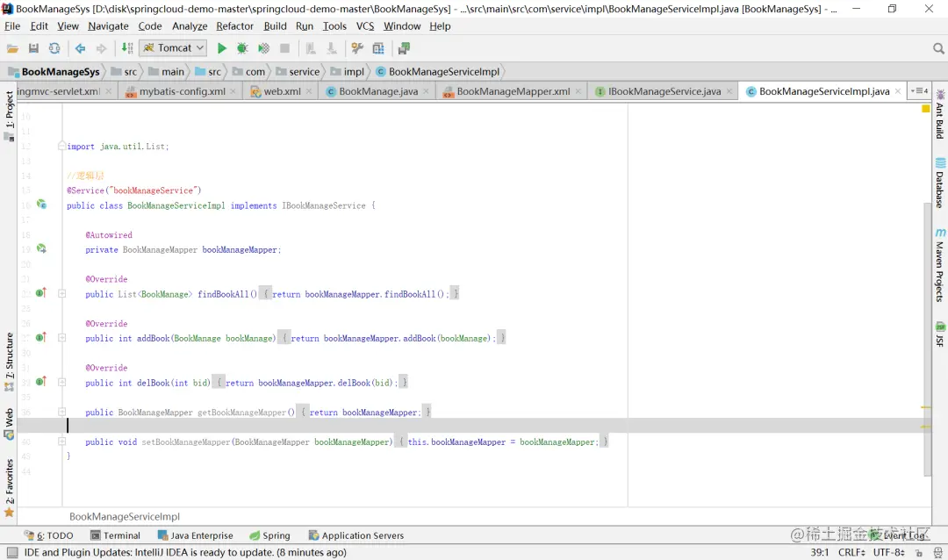Start Debug with the bug icon
948x560 pixels.
(x=242, y=48)
